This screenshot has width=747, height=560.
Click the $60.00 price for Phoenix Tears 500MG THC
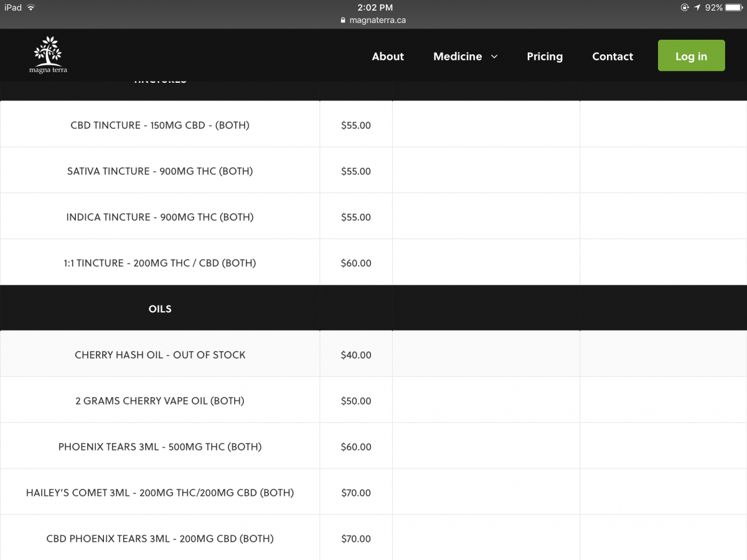(356, 447)
